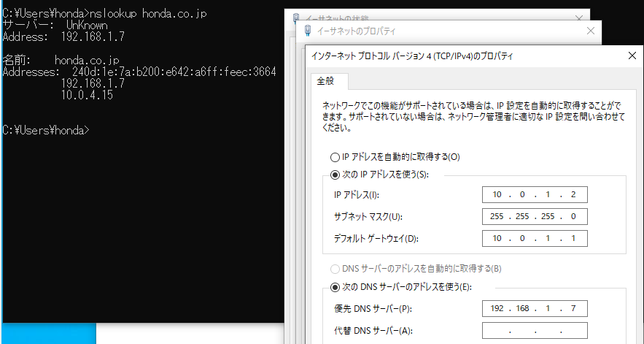The image size is (644, 344).
Task: Click the 優先 DNS サーバー input field
Action: point(535,308)
